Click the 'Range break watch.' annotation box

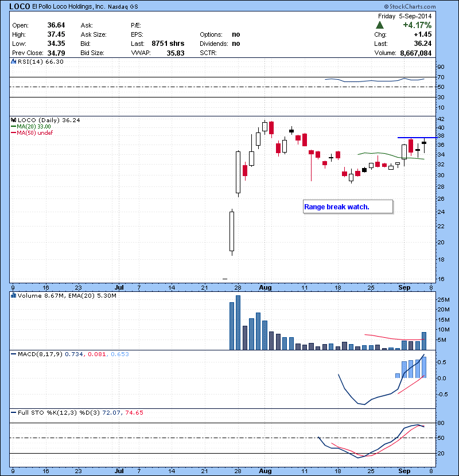click(348, 206)
